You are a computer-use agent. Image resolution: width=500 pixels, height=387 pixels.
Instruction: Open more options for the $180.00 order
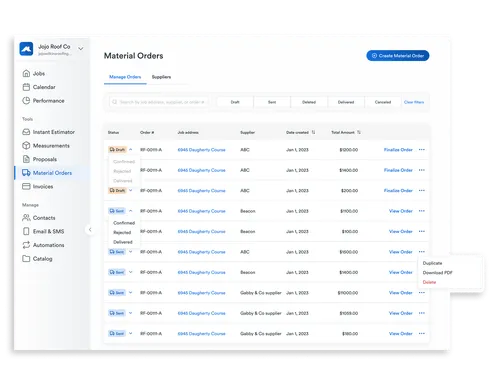pos(422,333)
